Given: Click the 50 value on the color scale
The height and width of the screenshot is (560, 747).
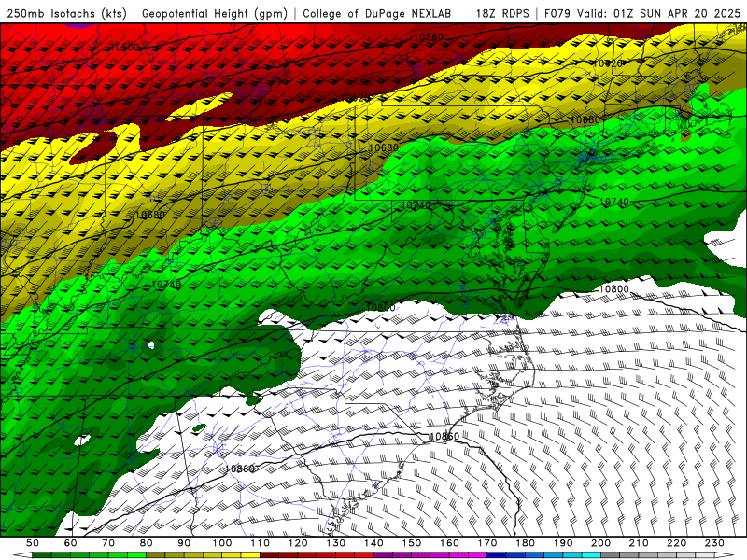Looking at the screenshot, I should tap(33, 543).
